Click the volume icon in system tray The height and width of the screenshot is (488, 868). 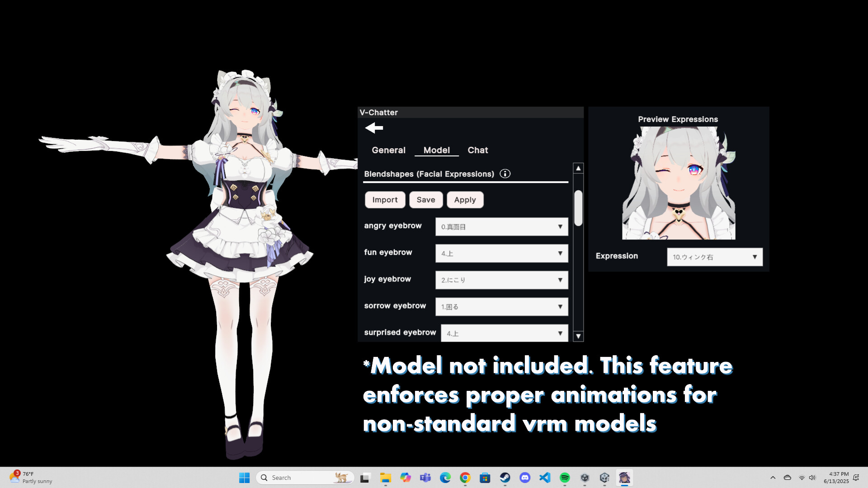pos(812,478)
